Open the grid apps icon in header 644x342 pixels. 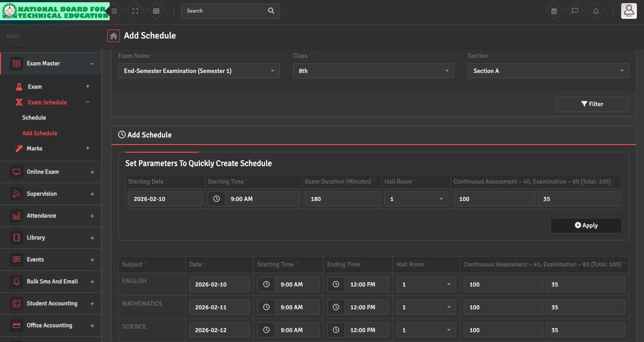(156, 11)
